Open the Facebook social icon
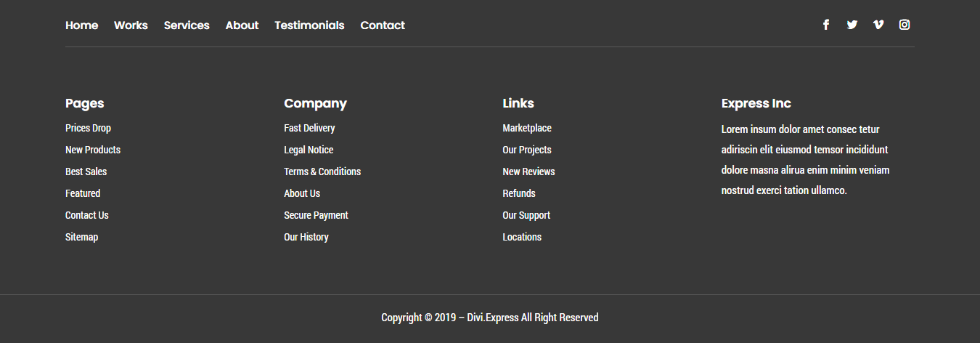The height and width of the screenshot is (343, 980). tap(825, 25)
